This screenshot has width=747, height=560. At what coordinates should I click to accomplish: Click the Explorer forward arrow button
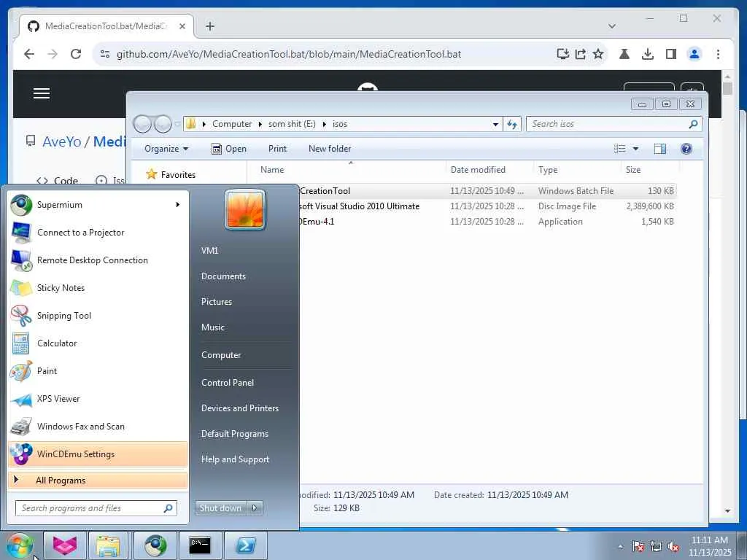point(163,124)
